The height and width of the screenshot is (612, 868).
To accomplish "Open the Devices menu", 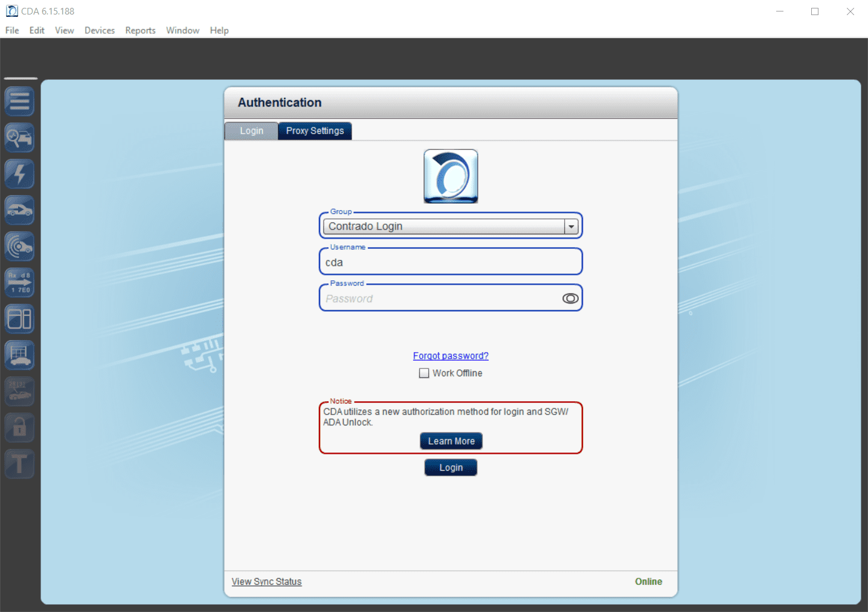I will (x=100, y=30).
